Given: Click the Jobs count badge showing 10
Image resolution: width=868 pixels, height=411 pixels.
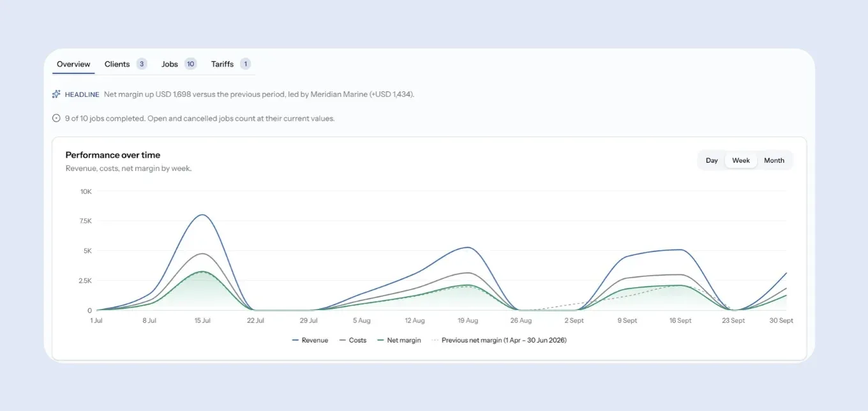Looking at the screenshot, I should click(190, 64).
